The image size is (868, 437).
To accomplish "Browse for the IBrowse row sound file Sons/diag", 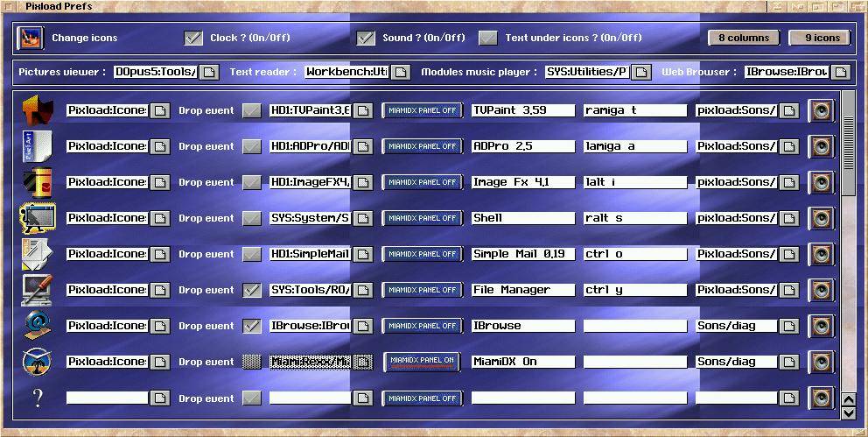I will (x=789, y=327).
